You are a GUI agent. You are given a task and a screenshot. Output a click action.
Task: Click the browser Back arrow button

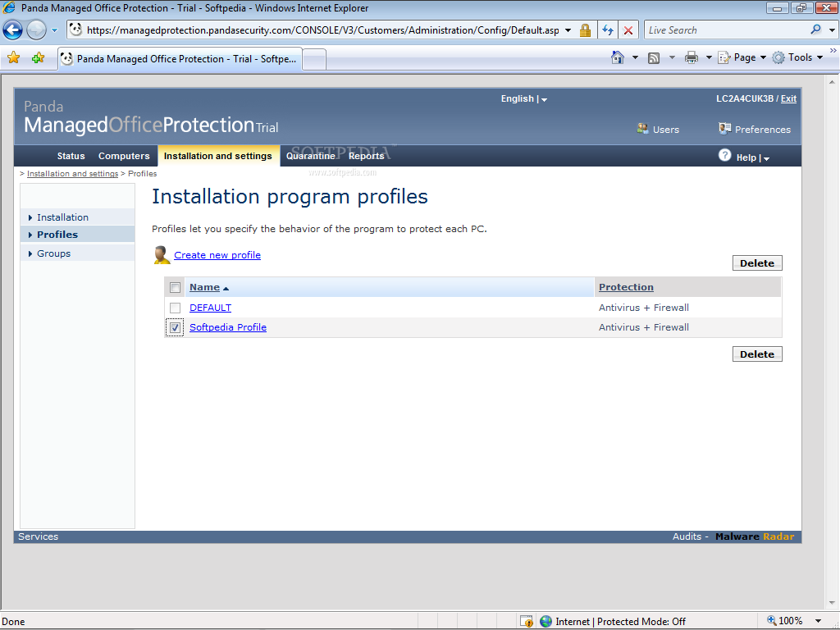[13, 30]
